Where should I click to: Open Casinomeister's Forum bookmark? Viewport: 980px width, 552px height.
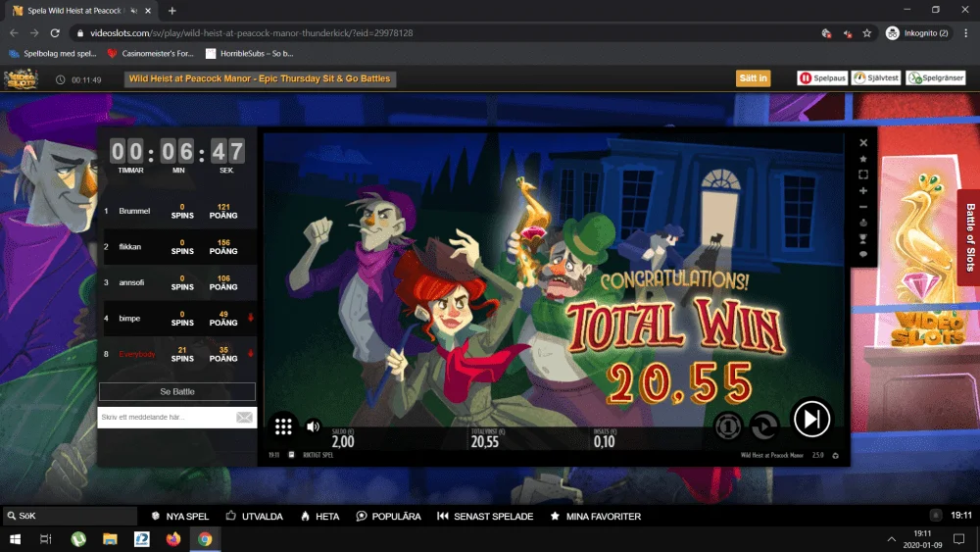151,53
